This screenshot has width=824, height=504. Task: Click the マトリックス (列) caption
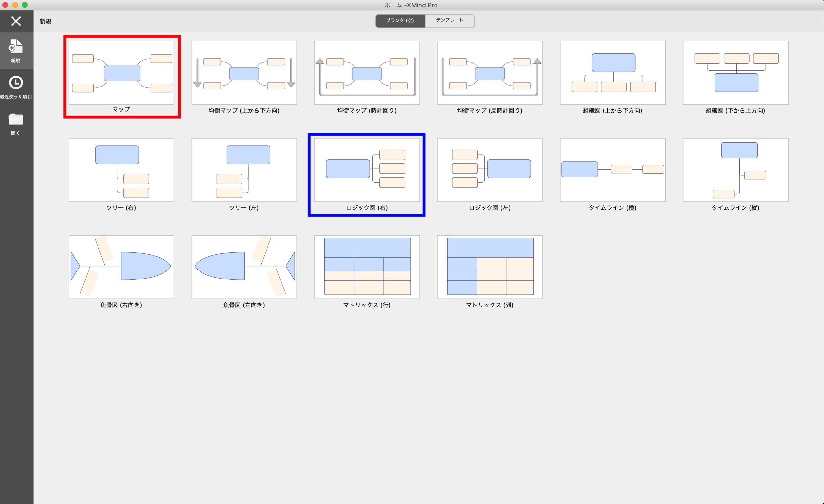pyautogui.click(x=490, y=305)
